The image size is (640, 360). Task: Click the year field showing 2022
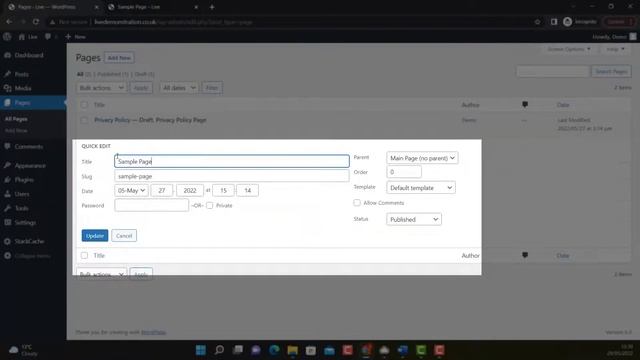190,191
